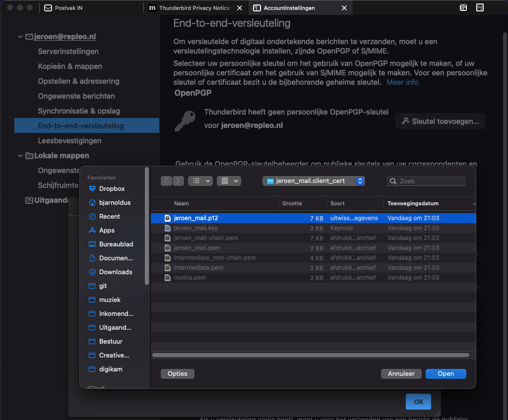Click the Recent clock icon

[x=92, y=216]
